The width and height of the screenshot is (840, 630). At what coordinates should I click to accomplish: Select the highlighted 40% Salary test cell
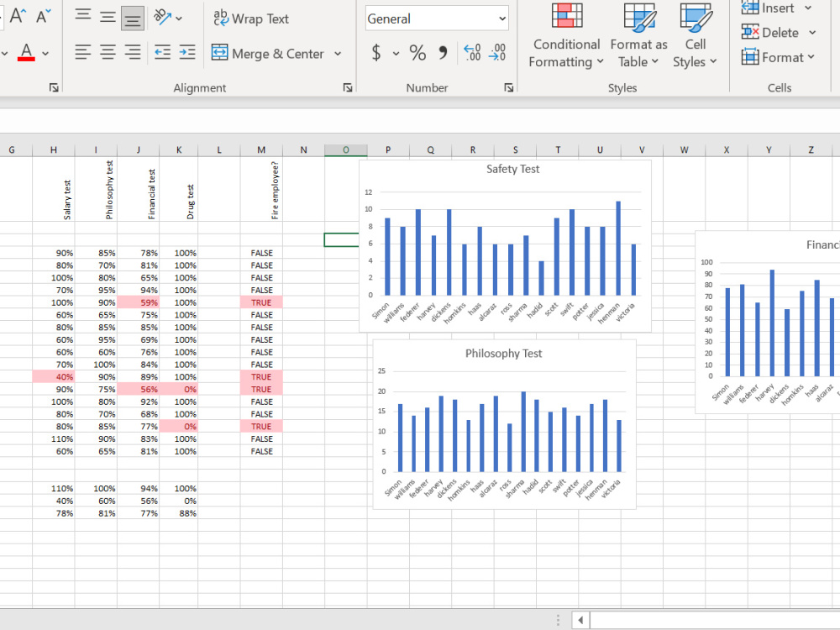(54, 377)
